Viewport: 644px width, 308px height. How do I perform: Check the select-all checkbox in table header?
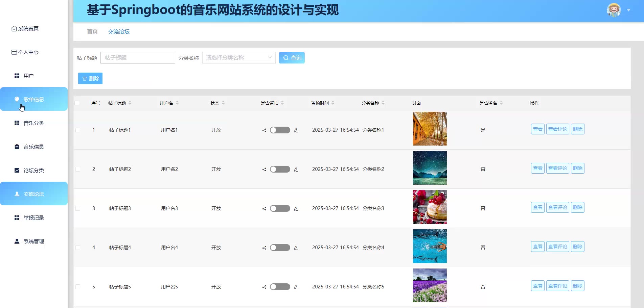(77, 103)
